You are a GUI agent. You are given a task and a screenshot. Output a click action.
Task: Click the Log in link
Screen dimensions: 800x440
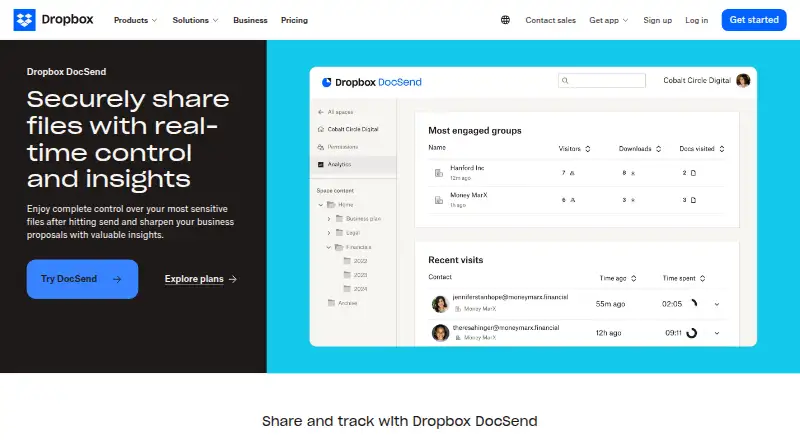pyautogui.click(x=696, y=20)
